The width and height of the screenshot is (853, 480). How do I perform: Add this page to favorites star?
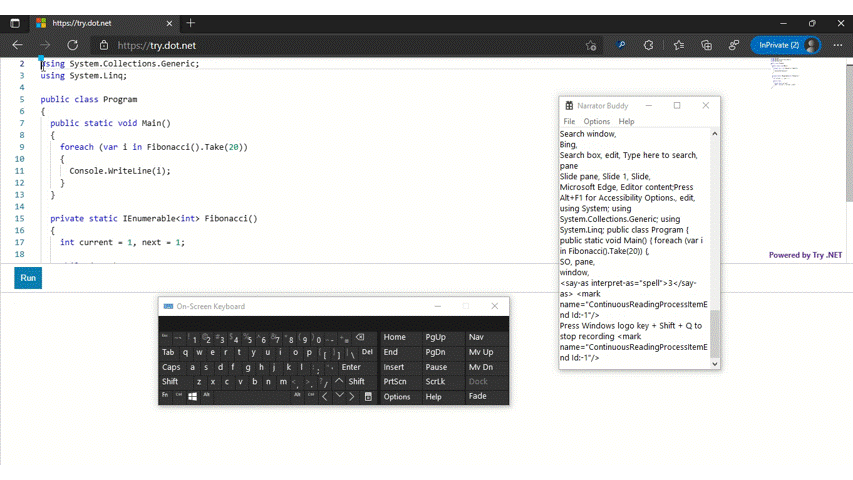pos(591,46)
